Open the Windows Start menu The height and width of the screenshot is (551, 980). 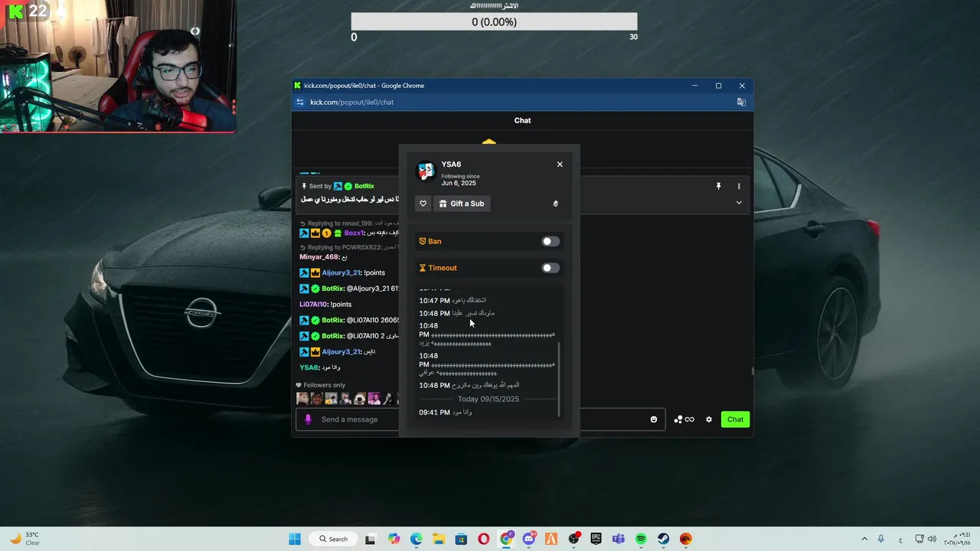point(295,539)
